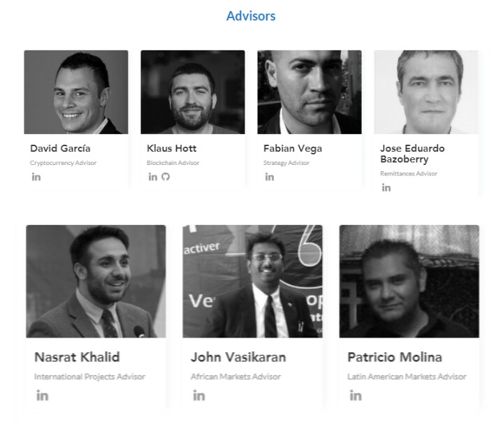Open Klaus Hott's GitHub icon
Viewport: 503px width, 448px height.
tap(166, 177)
